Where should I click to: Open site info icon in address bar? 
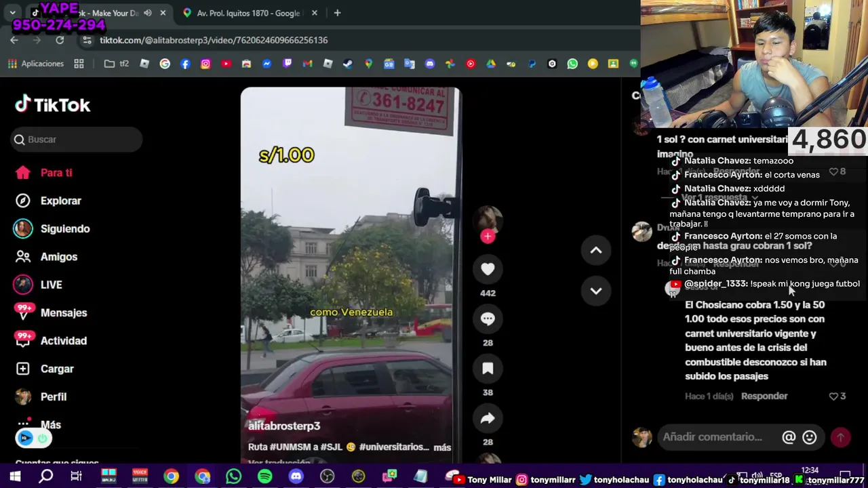pyautogui.click(x=87, y=41)
